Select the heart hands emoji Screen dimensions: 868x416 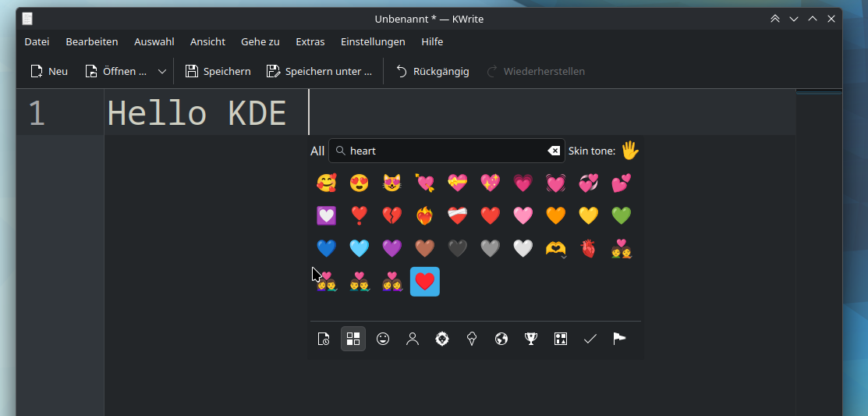[556, 249]
